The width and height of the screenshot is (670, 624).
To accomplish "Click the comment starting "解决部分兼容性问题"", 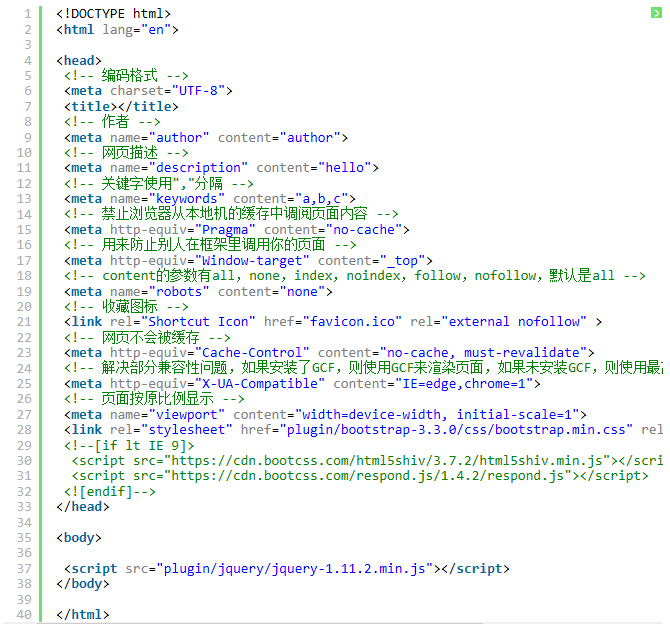I will pos(363,368).
